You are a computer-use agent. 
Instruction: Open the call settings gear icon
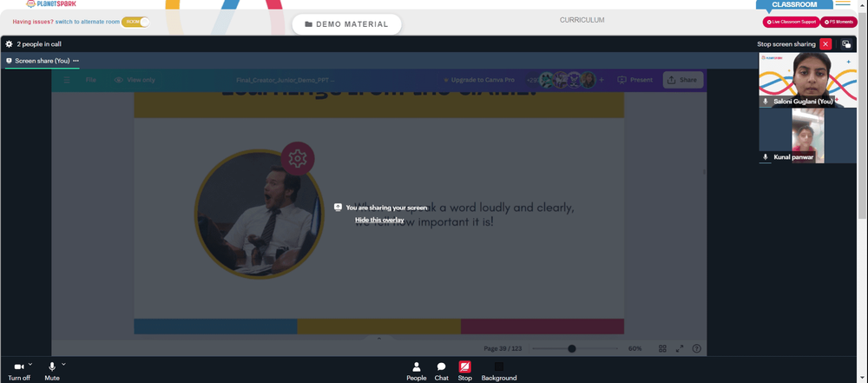click(9, 43)
